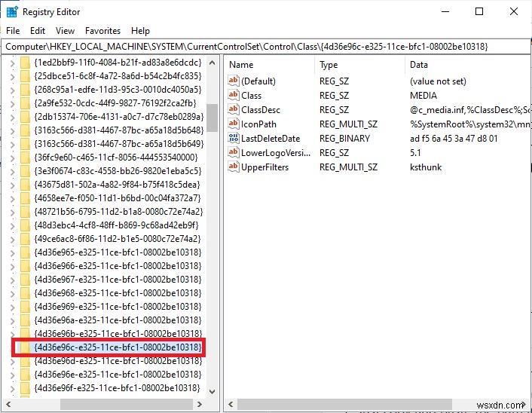Expand the {4d36e96e-e325-11ce-bfc1-08002be10318} key
The width and height of the screenshot is (532, 413).
tap(13, 375)
